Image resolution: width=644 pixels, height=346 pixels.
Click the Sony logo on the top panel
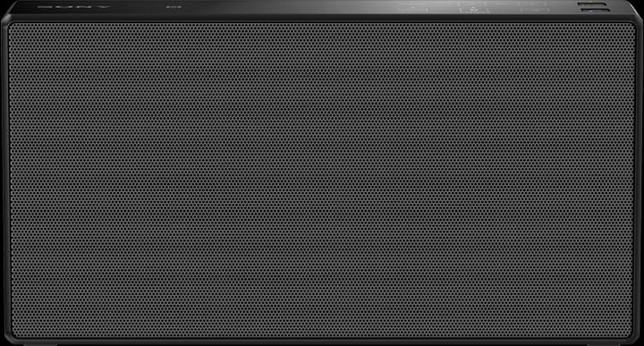click(74, 7)
